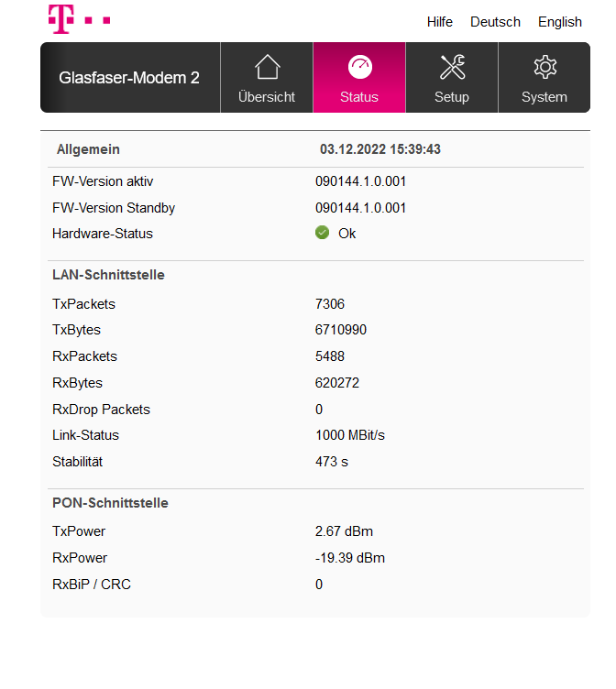616x689 pixels.
Task: Switch language to Deutsch
Action: 495,22
